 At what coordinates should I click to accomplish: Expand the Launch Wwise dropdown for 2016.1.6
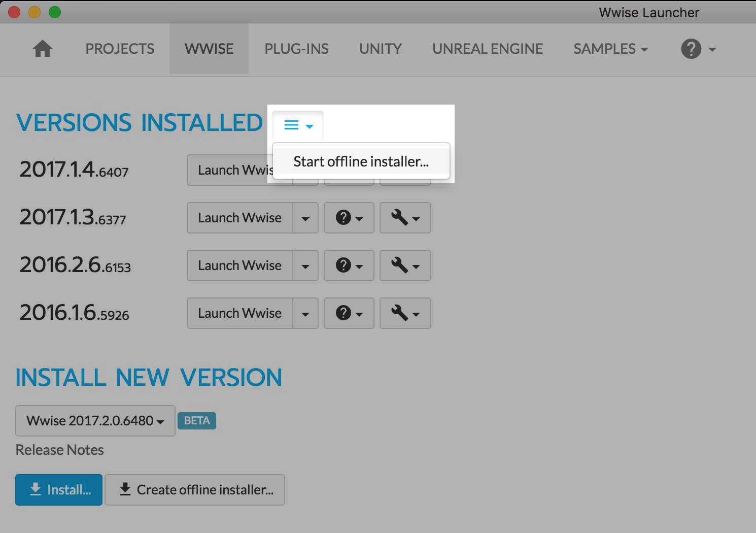tap(305, 313)
